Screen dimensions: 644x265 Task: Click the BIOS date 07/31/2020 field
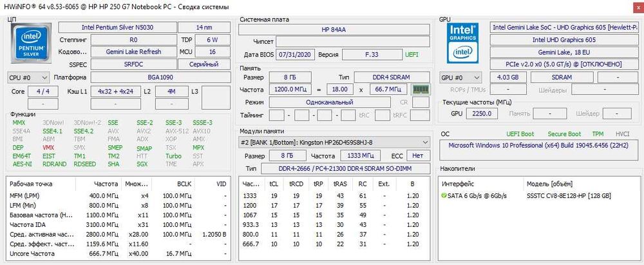[x=296, y=54]
